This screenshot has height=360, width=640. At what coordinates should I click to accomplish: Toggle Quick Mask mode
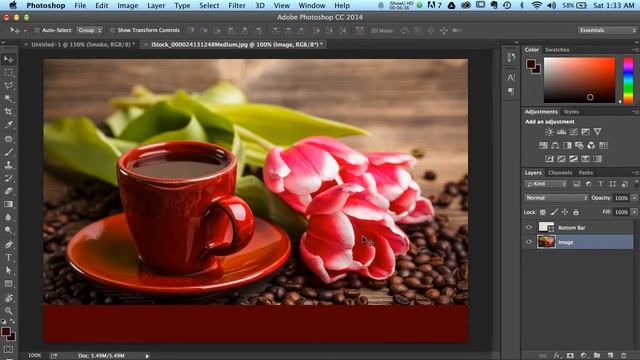[8, 349]
